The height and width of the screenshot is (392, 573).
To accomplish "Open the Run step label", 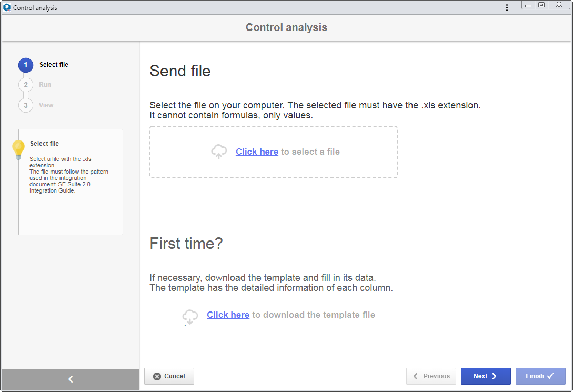I will [45, 85].
